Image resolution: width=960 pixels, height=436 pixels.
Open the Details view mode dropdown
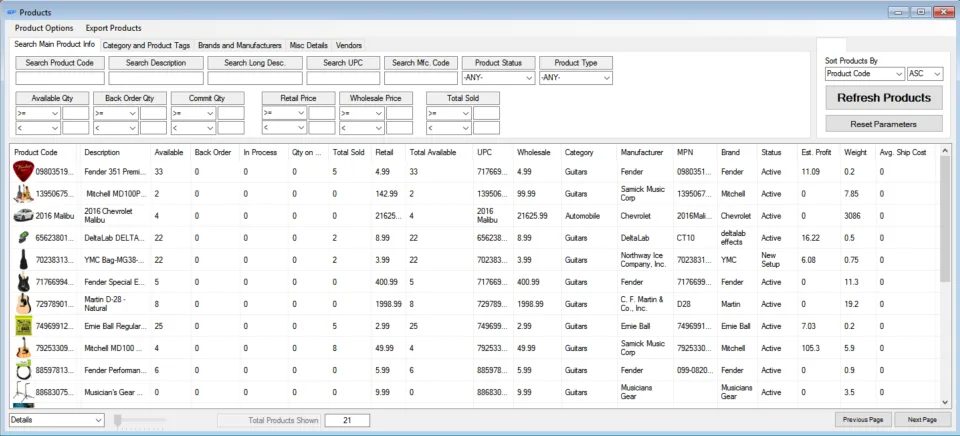click(58, 420)
